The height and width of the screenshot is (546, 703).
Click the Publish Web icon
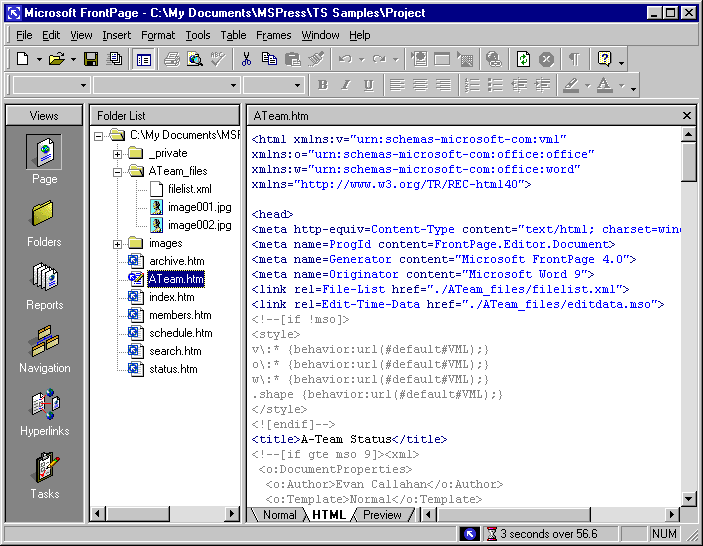(115, 59)
